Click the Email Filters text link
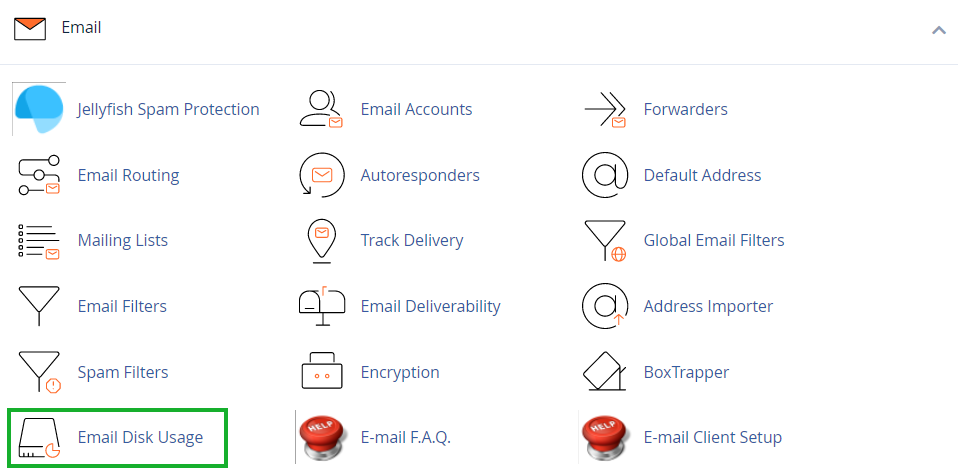This screenshot has height=473, width=958. click(122, 306)
